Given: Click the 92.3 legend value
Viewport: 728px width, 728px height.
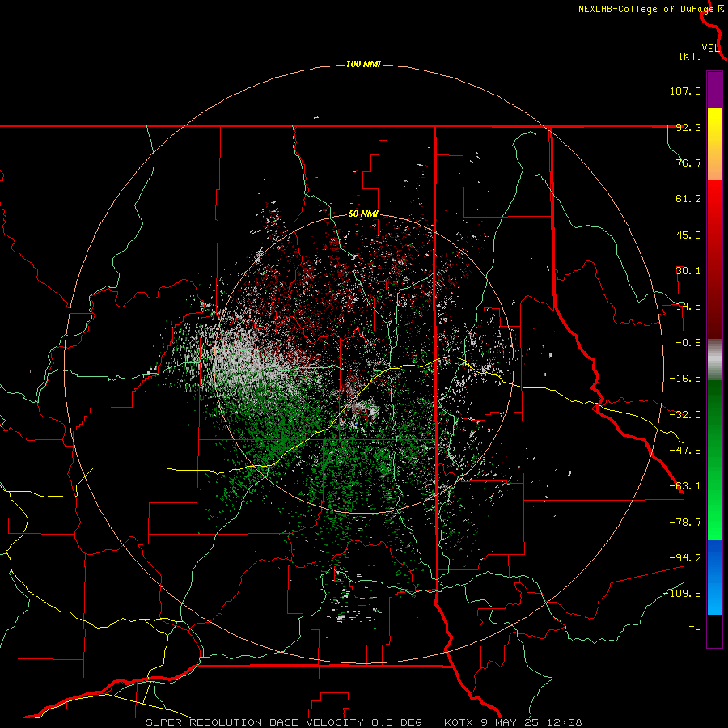Looking at the screenshot, I should [x=688, y=127].
